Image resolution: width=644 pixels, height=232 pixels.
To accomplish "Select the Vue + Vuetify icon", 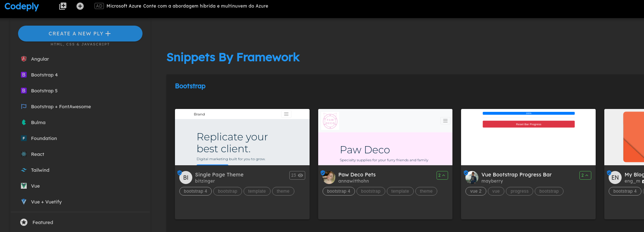I will [x=24, y=202].
